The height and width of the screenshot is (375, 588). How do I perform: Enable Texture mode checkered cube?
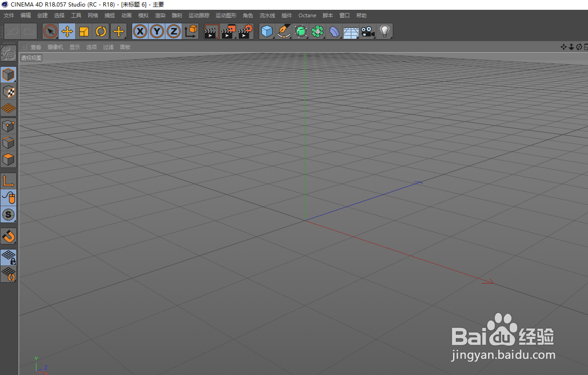(x=8, y=91)
